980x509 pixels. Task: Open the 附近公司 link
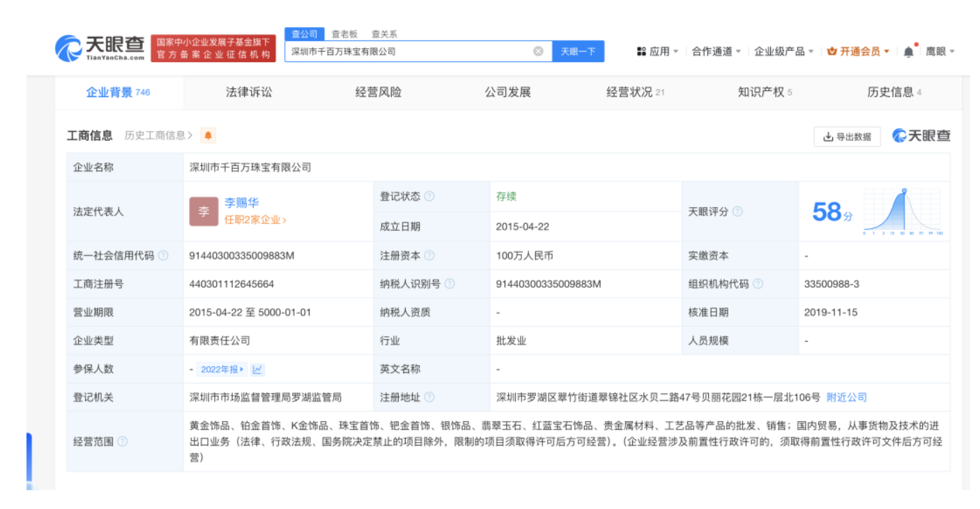point(846,397)
